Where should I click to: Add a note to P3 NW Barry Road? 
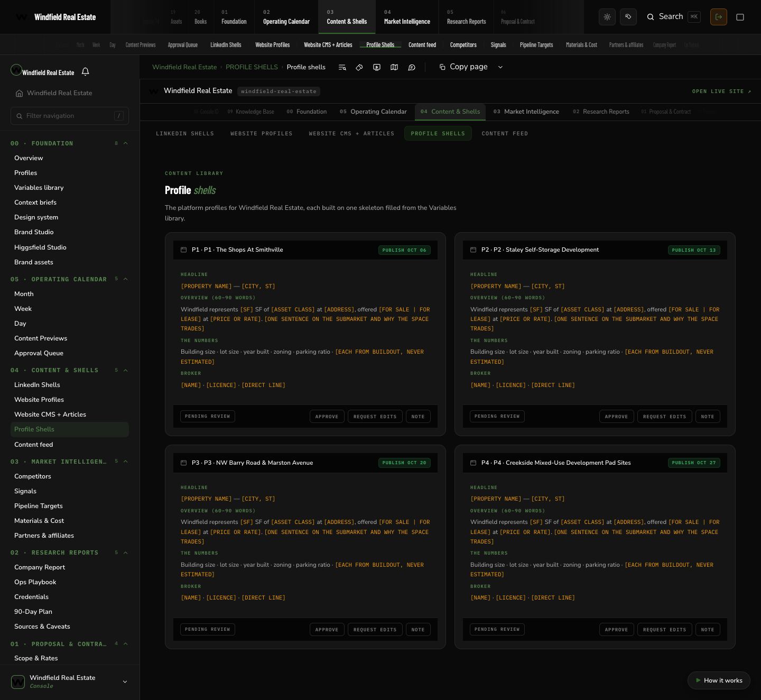coord(418,629)
